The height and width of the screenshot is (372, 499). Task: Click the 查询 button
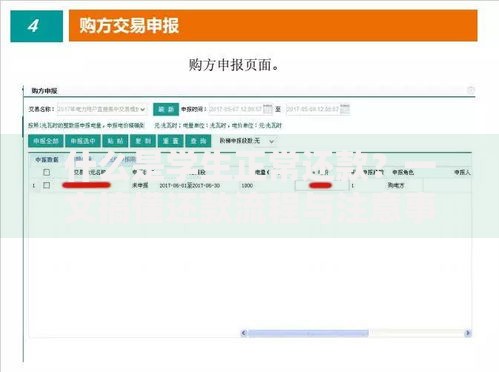[198, 141]
